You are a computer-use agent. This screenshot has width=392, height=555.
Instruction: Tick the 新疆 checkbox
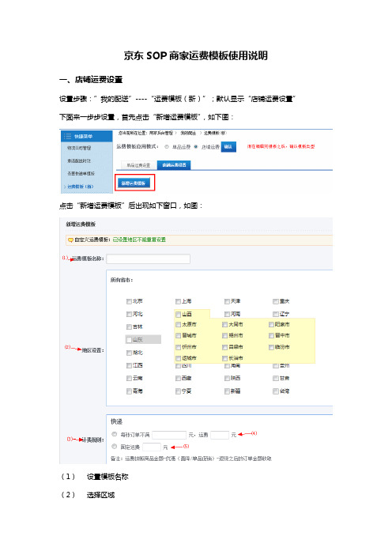(x=227, y=391)
